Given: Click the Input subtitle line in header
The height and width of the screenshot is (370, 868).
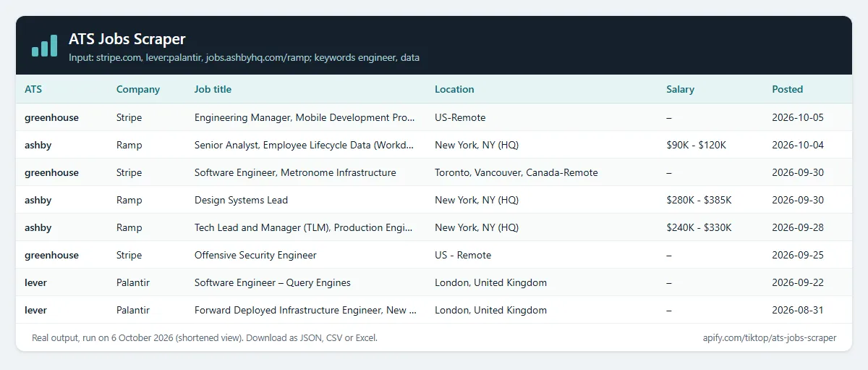Looking at the screenshot, I should click(x=244, y=57).
